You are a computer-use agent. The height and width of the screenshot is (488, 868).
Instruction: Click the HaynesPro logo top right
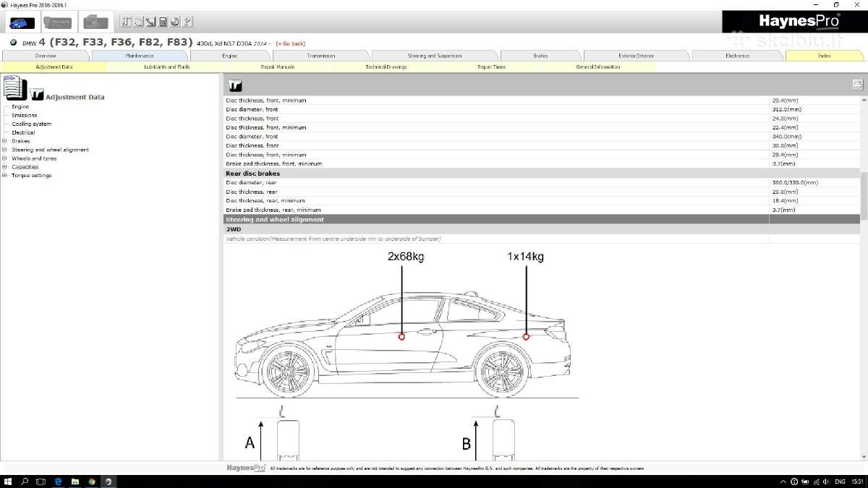coord(799,22)
